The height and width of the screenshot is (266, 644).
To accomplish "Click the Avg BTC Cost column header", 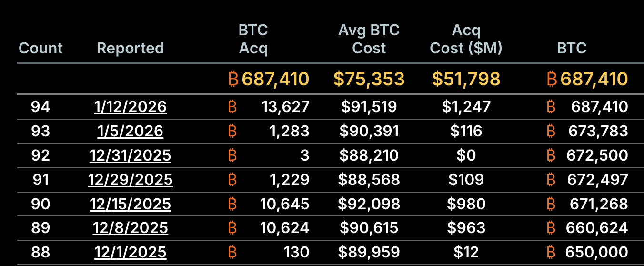I will coord(369,39).
